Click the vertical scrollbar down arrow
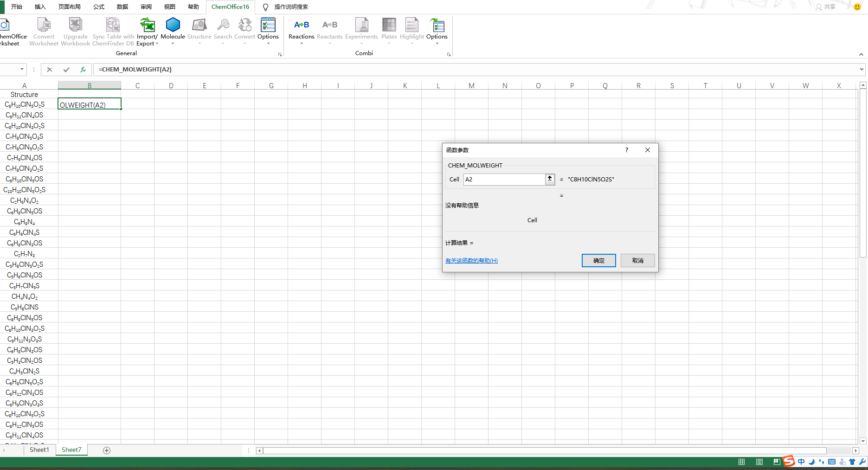 click(x=863, y=441)
